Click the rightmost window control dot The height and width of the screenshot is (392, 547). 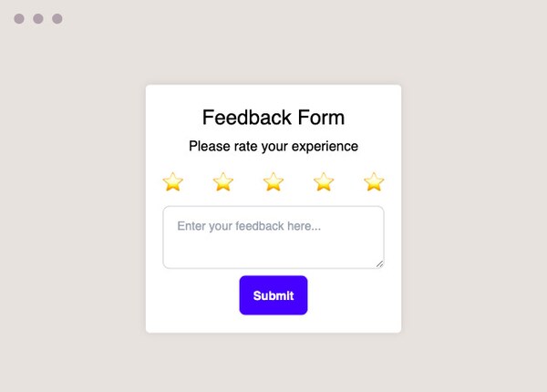click(57, 18)
